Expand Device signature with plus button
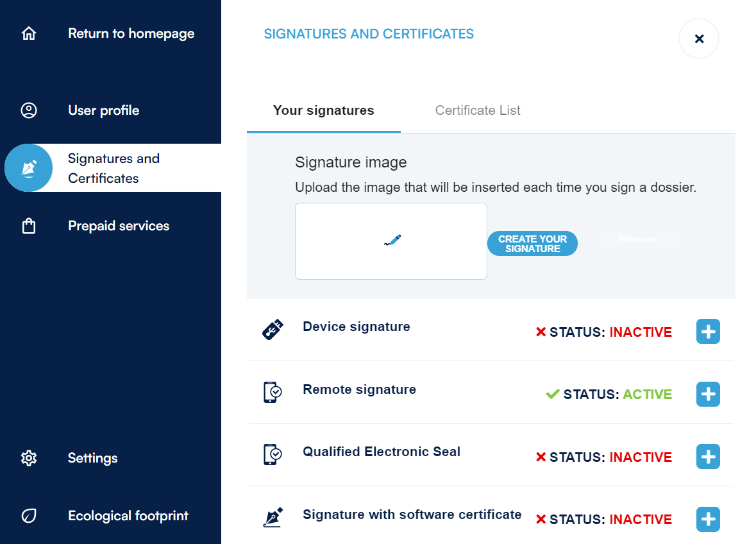Viewport: 756px width, 544px height. pos(708,332)
